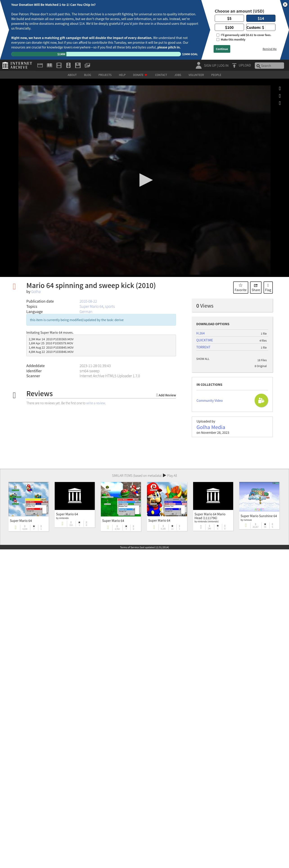Click 'write a review' link
Viewport: 289px width, 868px height.
click(96, 403)
